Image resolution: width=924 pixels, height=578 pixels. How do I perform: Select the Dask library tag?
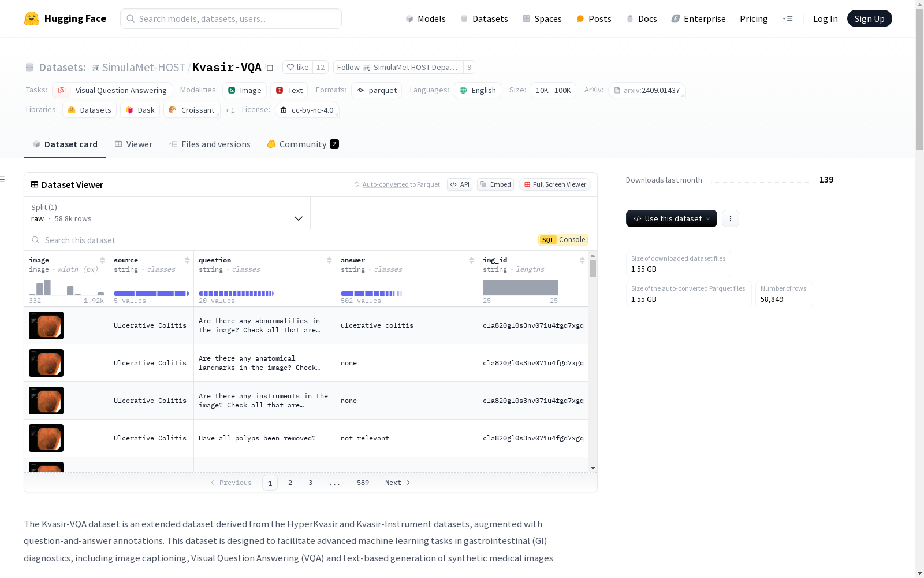coord(140,110)
